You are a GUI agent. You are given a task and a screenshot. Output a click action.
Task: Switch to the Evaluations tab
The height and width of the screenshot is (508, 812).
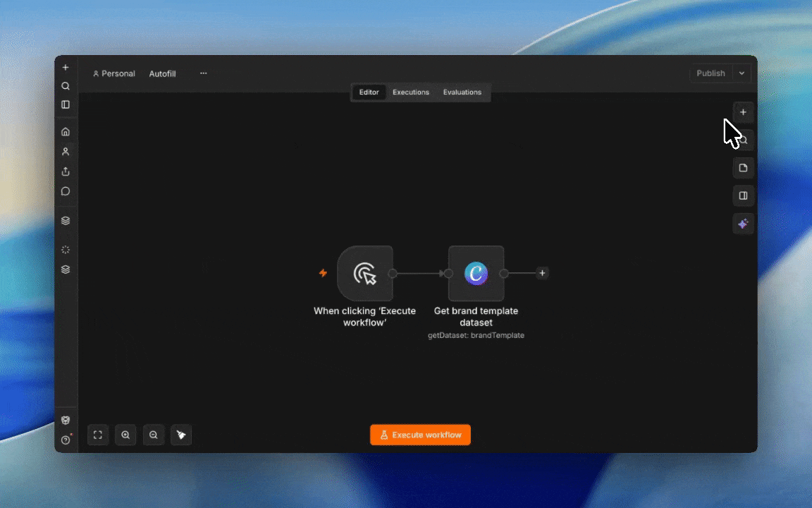[x=462, y=92]
